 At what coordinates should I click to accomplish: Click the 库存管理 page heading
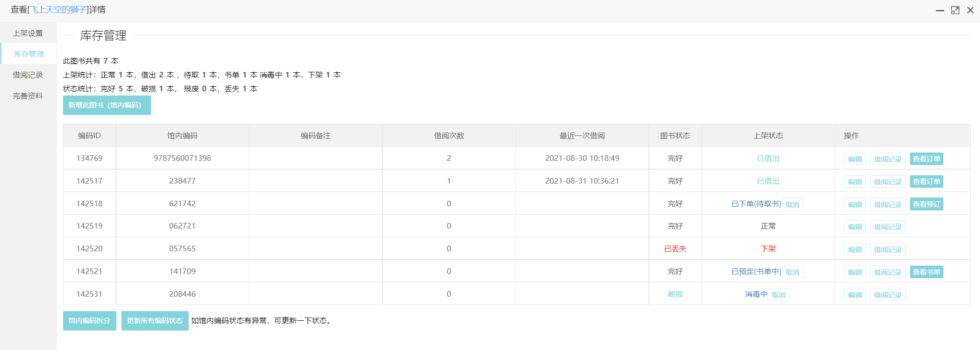coord(103,36)
